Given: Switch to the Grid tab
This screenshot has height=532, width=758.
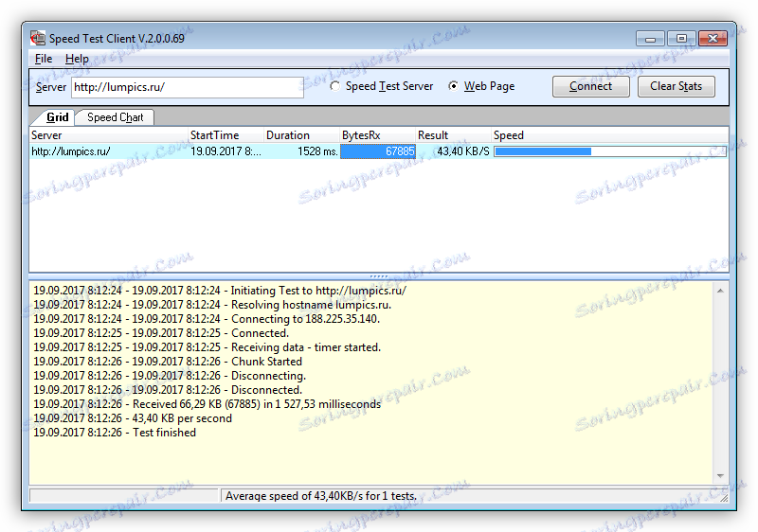Looking at the screenshot, I should [x=57, y=117].
